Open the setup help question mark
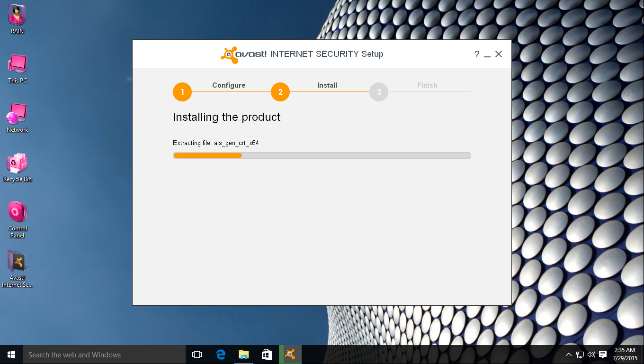The width and height of the screenshot is (644, 364). pos(477,55)
